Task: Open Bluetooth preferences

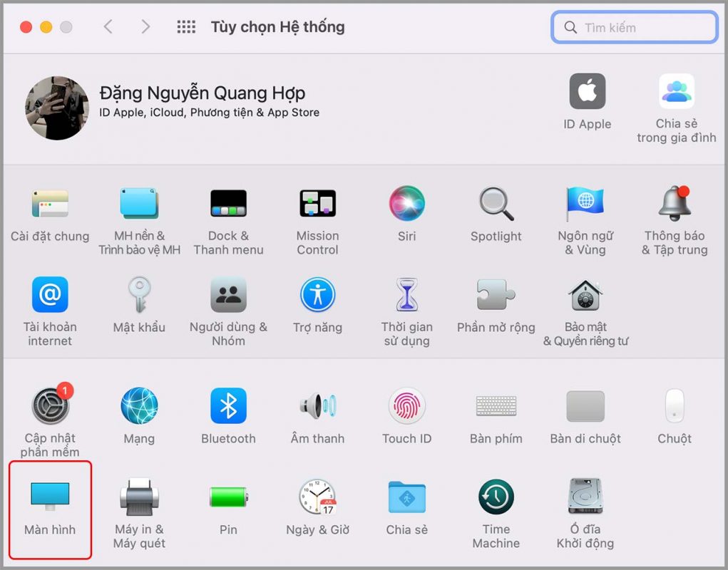Action: click(x=228, y=406)
